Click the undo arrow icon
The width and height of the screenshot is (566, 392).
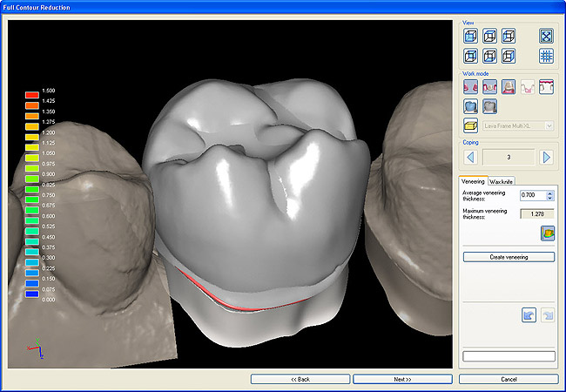(529, 314)
